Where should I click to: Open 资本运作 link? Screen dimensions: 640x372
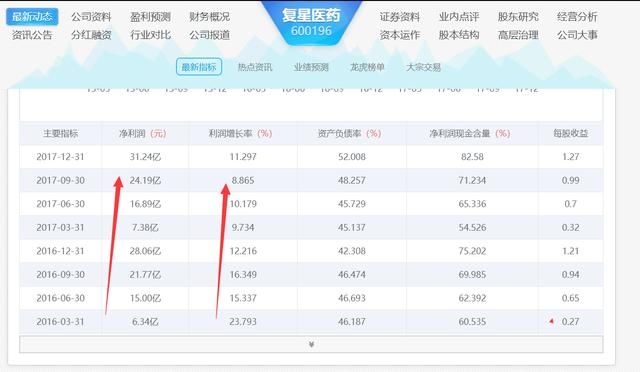click(400, 35)
